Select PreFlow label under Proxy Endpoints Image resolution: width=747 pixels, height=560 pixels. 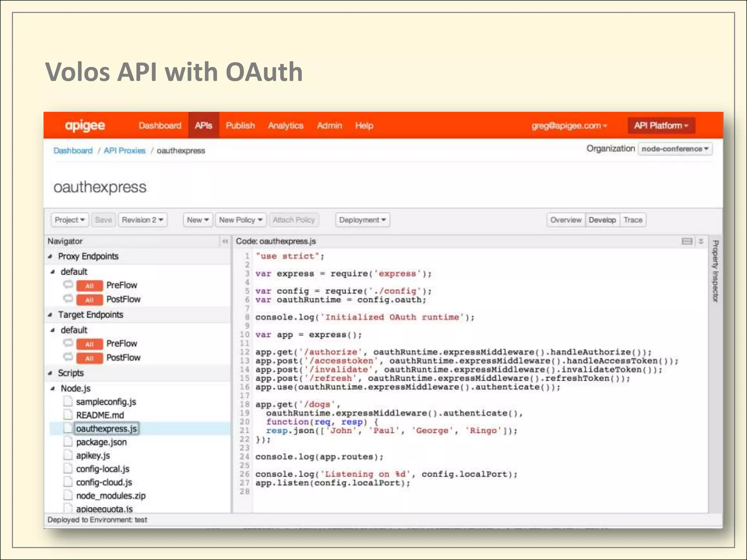pyautogui.click(x=121, y=285)
